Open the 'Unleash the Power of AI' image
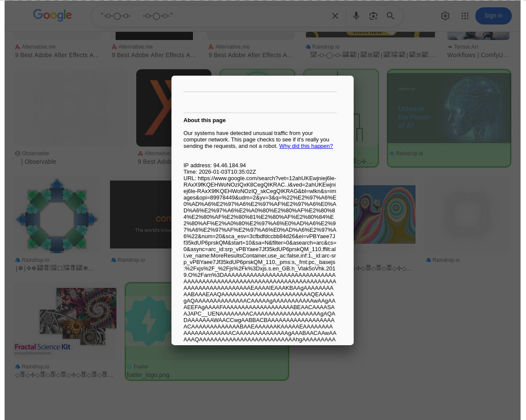Image resolution: width=526 pixels, height=420 pixels. coord(449,108)
